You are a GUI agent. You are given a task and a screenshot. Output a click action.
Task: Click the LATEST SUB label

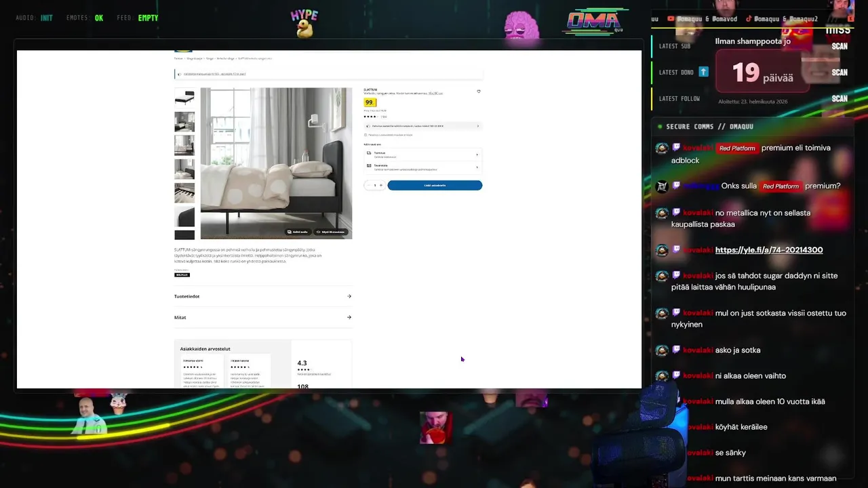(675, 46)
